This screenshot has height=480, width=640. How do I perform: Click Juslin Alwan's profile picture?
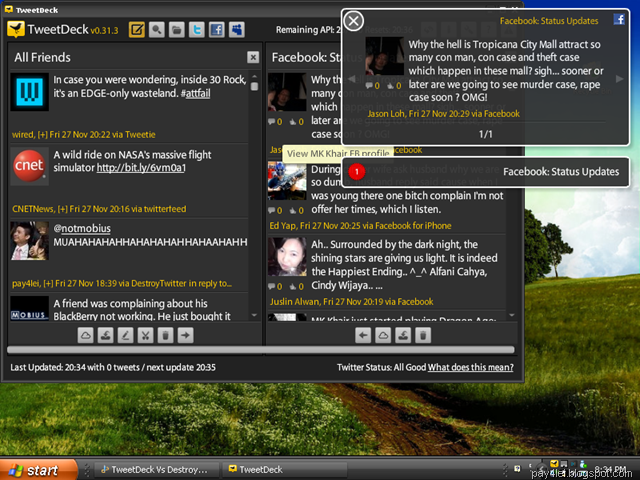[x=287, y=257]
